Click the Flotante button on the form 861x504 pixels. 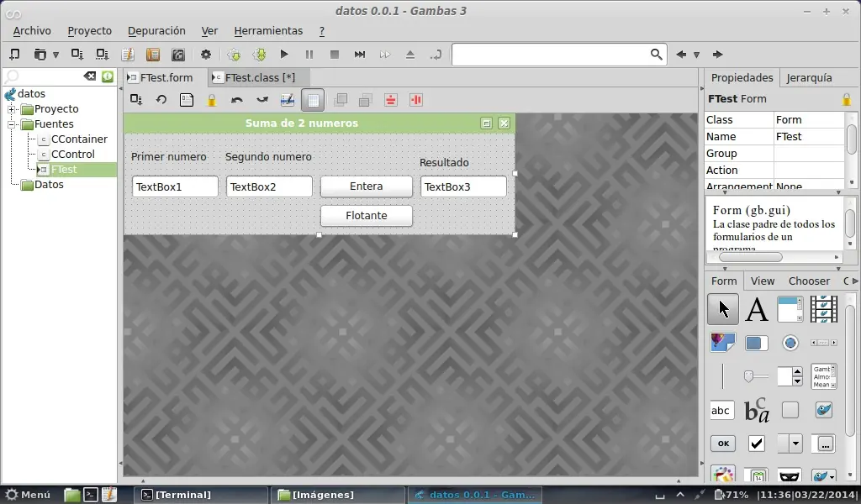tap(367, 216)
